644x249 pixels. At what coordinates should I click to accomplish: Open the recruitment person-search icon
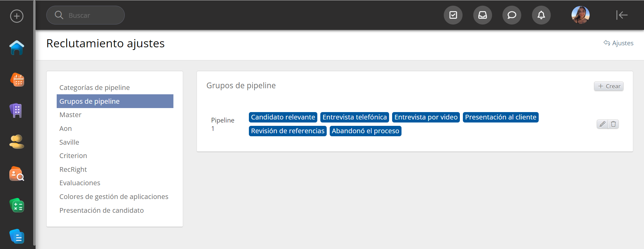coord(17,174)
